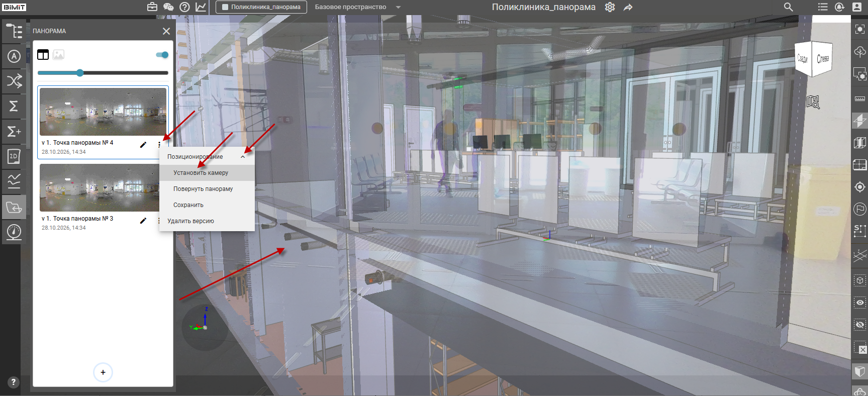
Task: Open three-dot menu for panorama № 3
Action: coord(159,221)
